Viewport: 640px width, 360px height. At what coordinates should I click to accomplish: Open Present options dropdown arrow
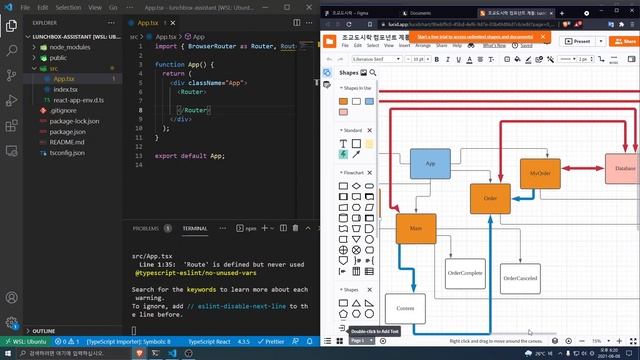pos(601,42)
